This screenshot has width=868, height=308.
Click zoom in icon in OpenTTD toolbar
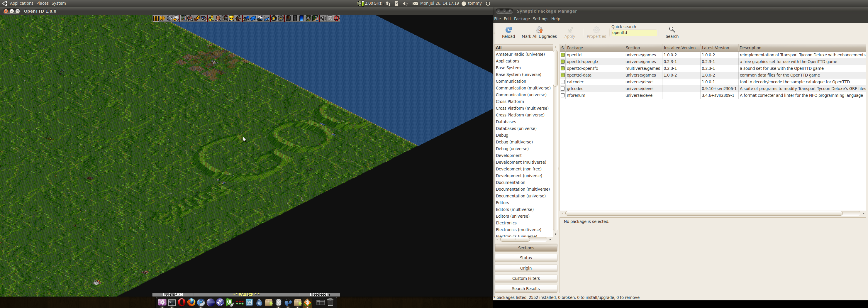click(x=274, y=18)
